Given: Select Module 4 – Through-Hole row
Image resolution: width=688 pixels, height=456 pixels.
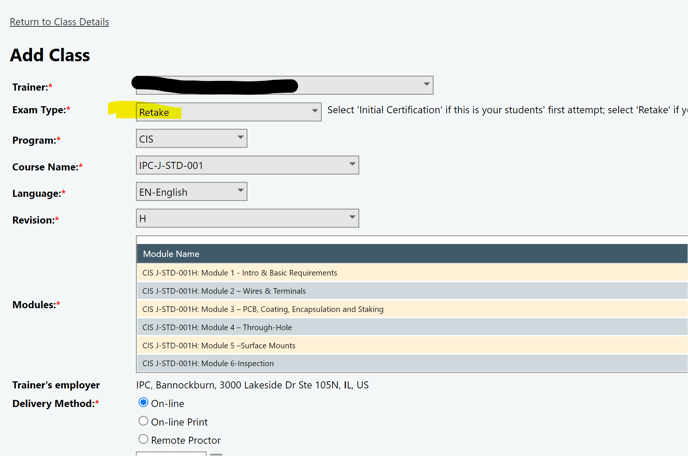Looking at the screenshot, I should click(217, 327).
